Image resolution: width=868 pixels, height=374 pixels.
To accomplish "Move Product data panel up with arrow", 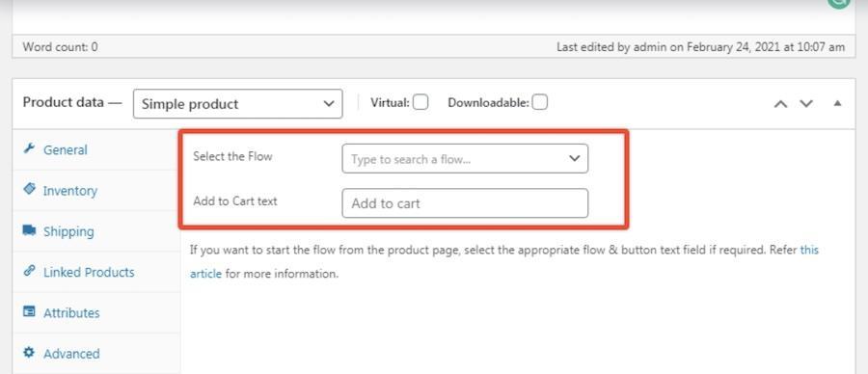I will [780, 103].
